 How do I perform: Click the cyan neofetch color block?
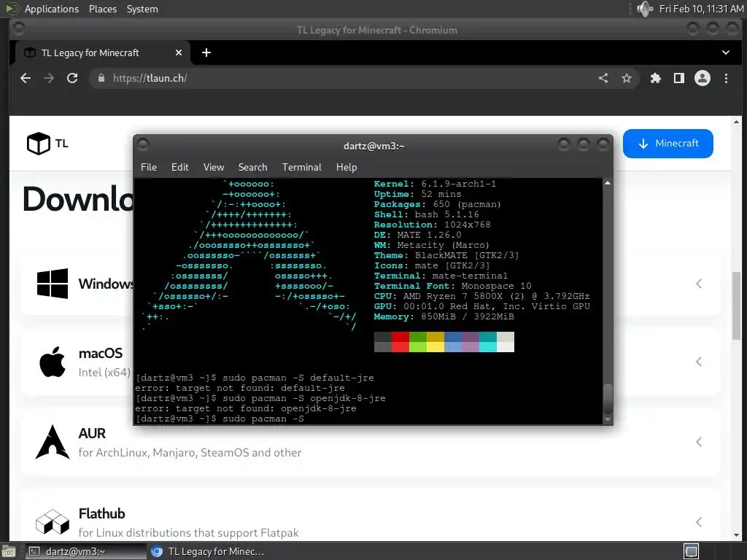488,347
